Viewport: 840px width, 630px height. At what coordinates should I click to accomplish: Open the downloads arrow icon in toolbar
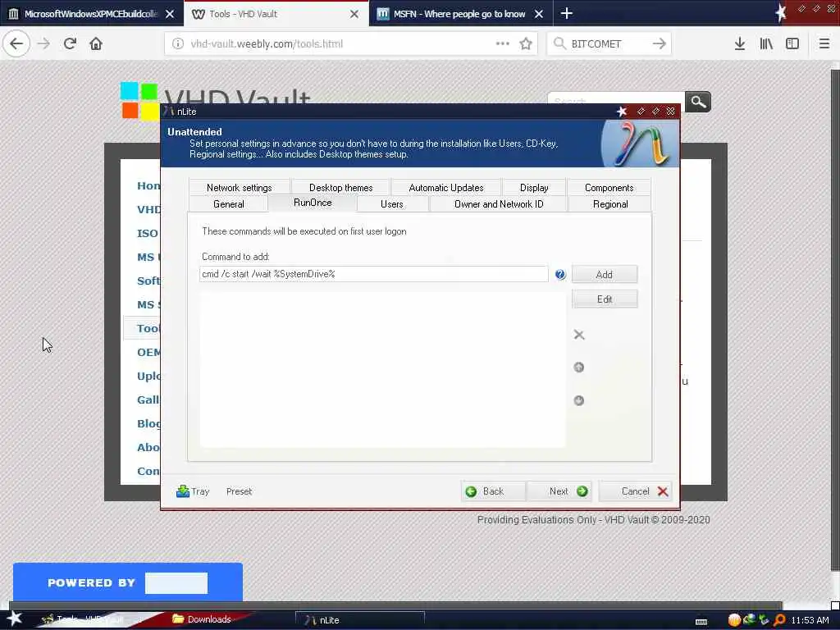(740, 43)
